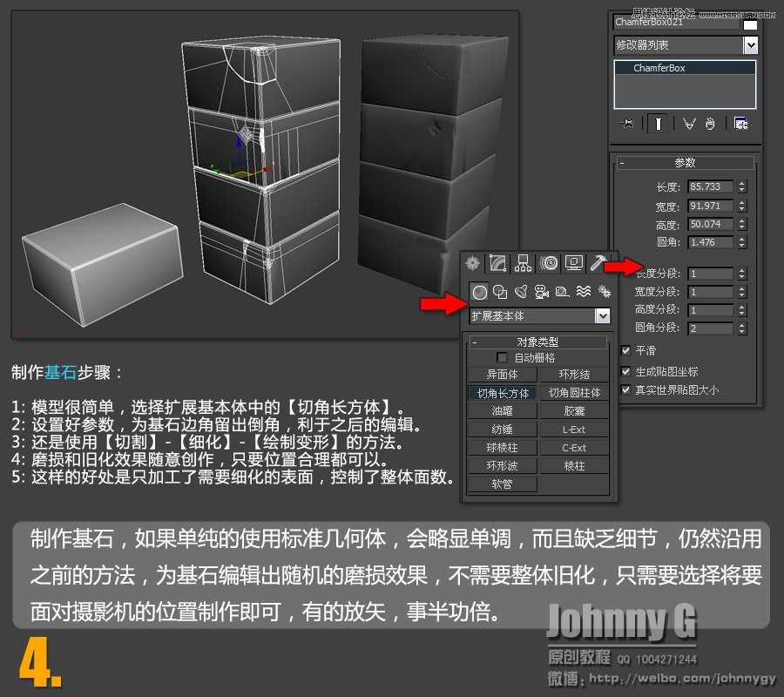784x697 pixels.
Task: Toggle 生成贴图坐标 checkbox
Action: click(625, 371)
